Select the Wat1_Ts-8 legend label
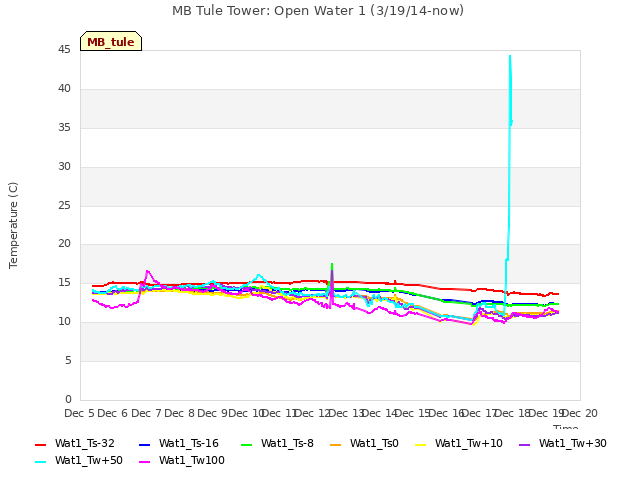This screenshot has height=480, width=640. [287, 444]
